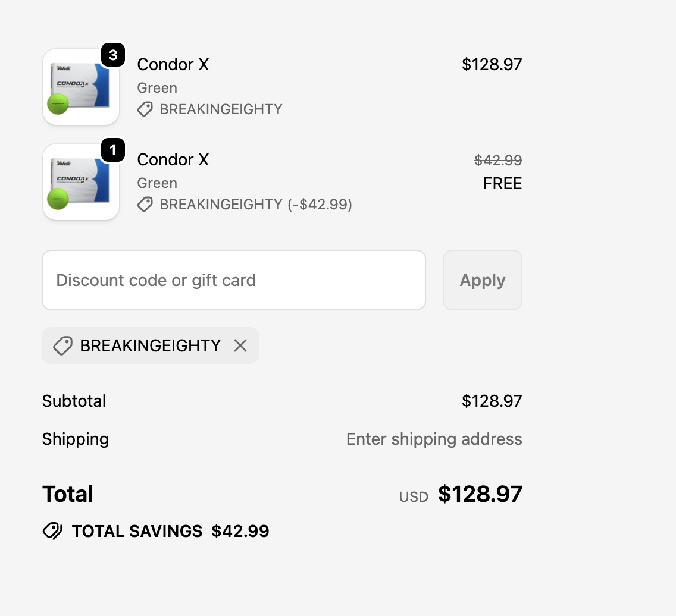This screenshot has height=616, width=676.
Task: Click the Total Savings tags icon
Action: click(x=52, y=531)
